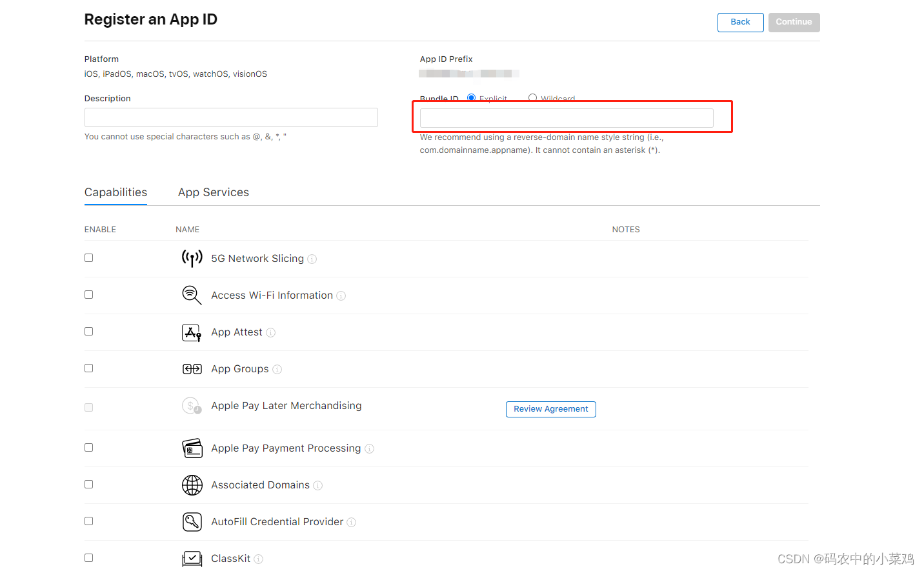The height and width of the screenshot is (571, 924).
Task: Click the disabled Apple Pay Later Merchandising checkbox
Action: tap(89, 408)
